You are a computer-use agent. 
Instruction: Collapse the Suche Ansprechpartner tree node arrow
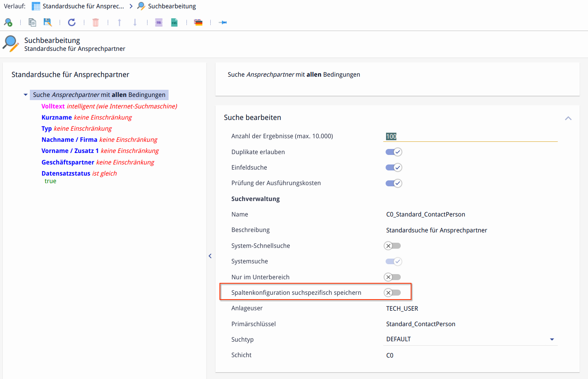[26, 95]
